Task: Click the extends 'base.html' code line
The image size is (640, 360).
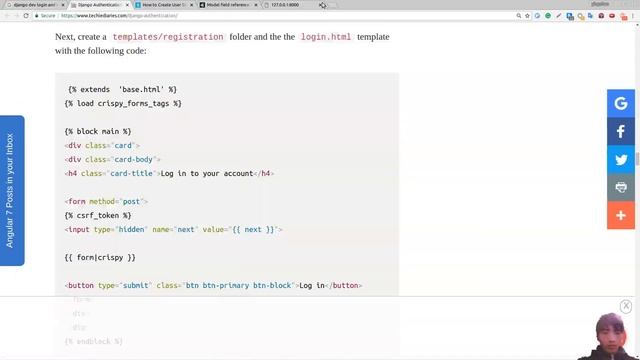Action: (122, 89)
